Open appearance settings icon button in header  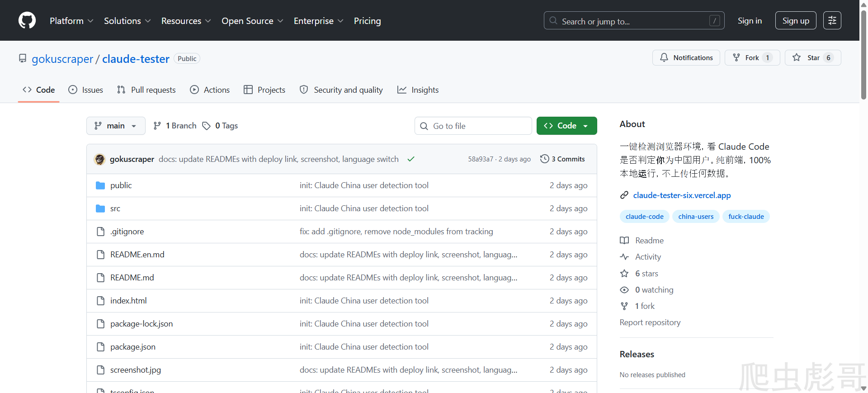[832, 21]
